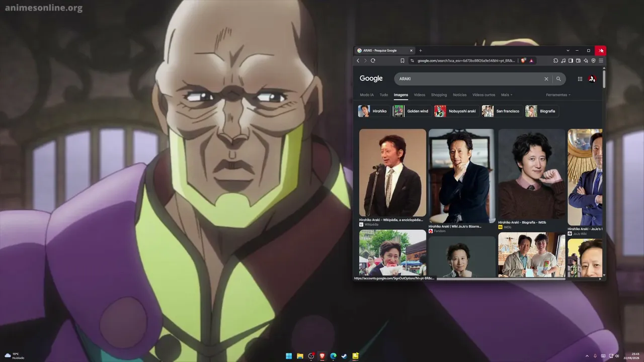Go back using the browser back arrow

pos(358,60)
